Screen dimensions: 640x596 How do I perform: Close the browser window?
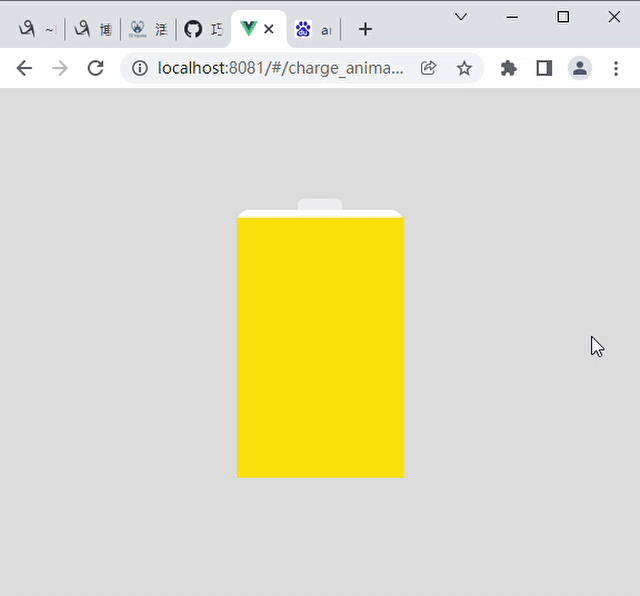[614, 17]
